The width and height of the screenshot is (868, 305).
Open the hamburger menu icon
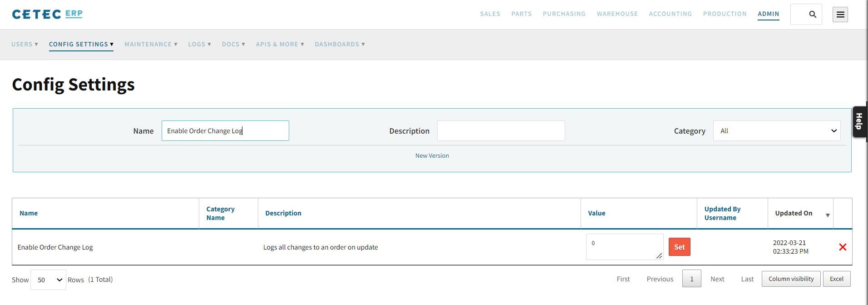pyautogui.click(x=840, y=15)
